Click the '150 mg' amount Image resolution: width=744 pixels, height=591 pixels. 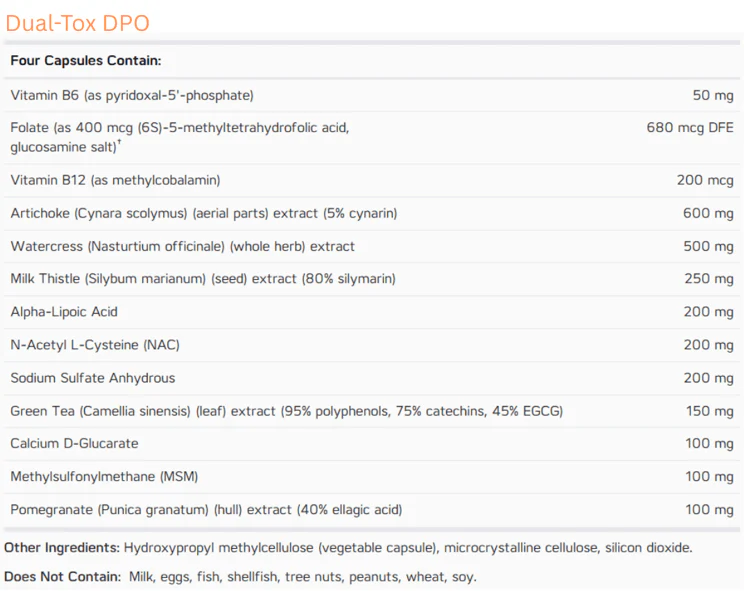(709, 411)
